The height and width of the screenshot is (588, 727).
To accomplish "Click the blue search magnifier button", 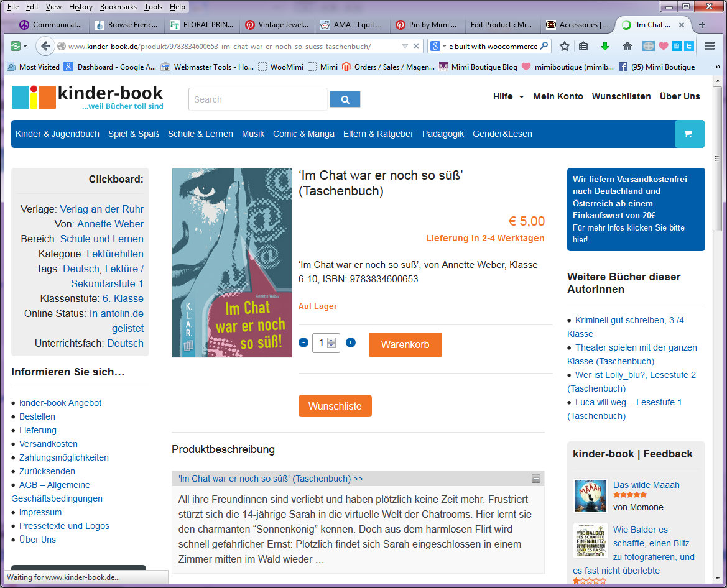I will click(345, 99).
